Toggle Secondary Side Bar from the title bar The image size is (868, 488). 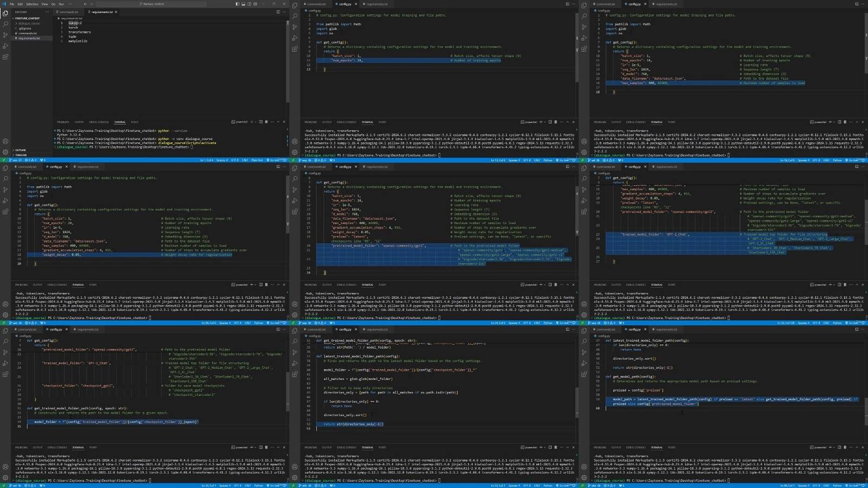click(x=249, y=4)
